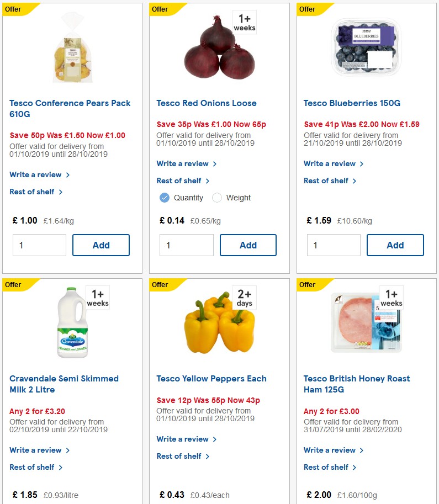Click the checkmark beside Quantity for Red Onions
The height and width of the screenshot is (504, 439).
pos(164,197)
